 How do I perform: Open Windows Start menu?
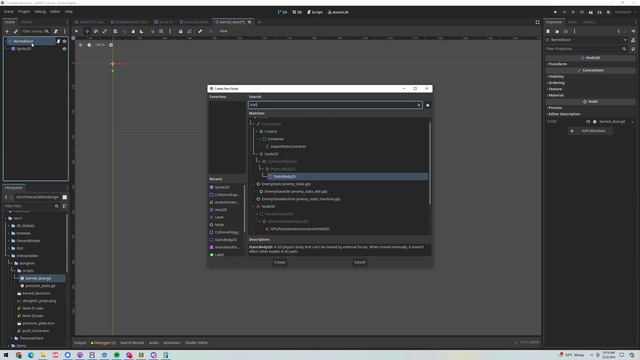coord(6,355)
